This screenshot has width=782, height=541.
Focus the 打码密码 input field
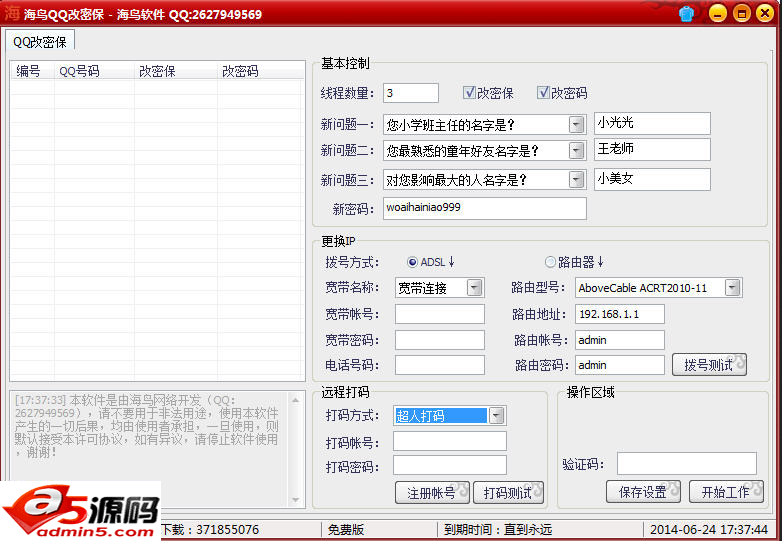[x=450, y=465]
